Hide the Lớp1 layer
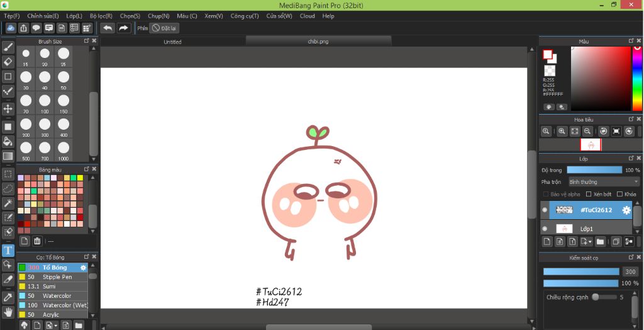This screenshot has height=330, width=644. [x=545, y=229]
